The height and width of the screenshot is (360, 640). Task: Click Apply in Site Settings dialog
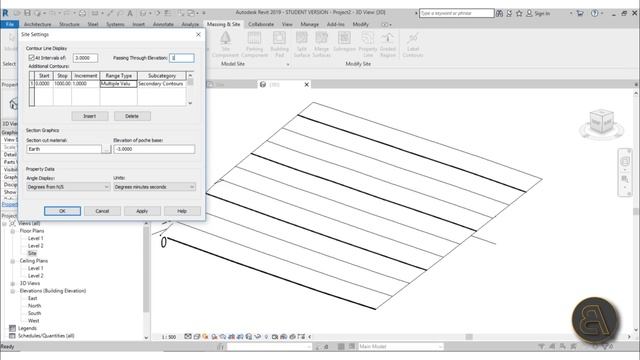(142, 211)
